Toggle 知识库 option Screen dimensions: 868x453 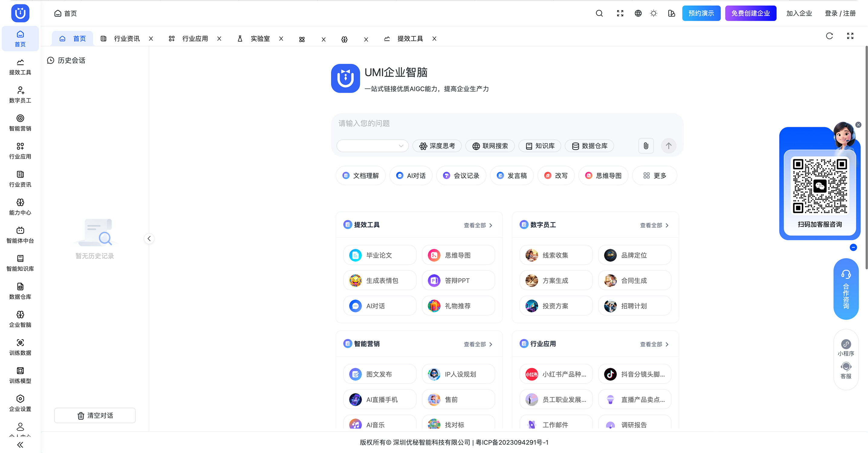point(540,146)
